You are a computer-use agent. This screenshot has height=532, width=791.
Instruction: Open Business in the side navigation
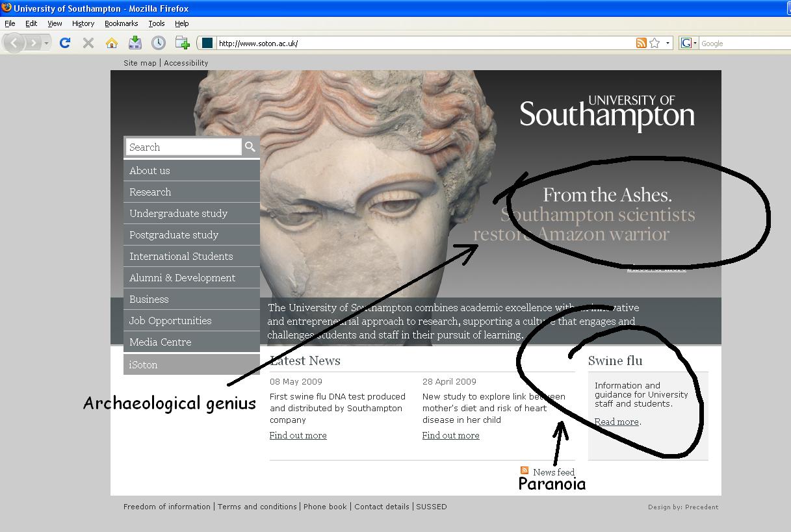pyautogui.click(x=192, y=299)
